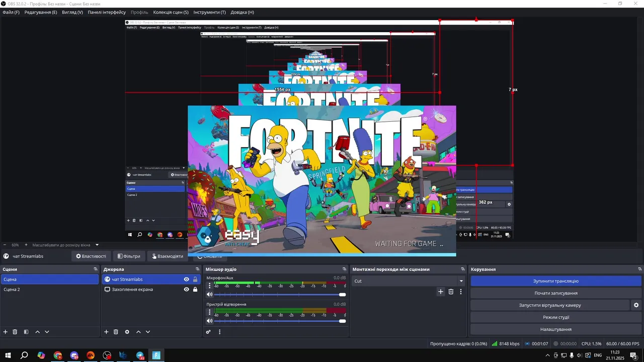Click the Властивості button
644x362 pixels.
pos(91,256)
